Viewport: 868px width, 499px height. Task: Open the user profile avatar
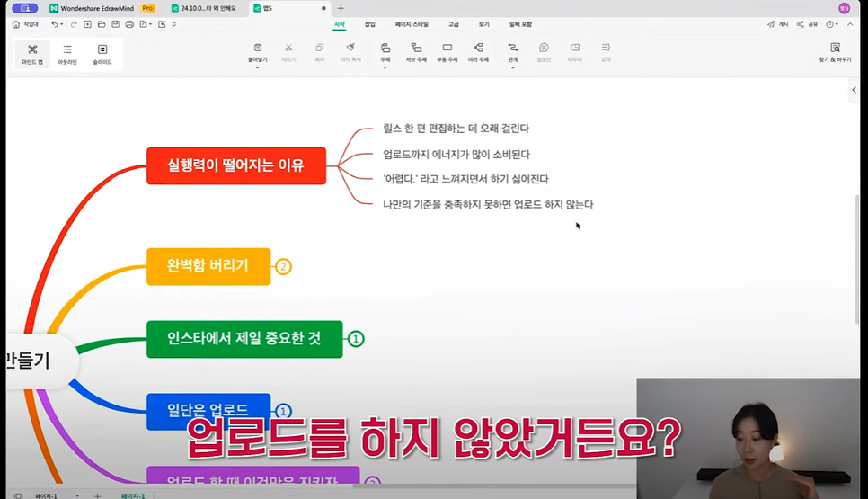coord(844,8)
